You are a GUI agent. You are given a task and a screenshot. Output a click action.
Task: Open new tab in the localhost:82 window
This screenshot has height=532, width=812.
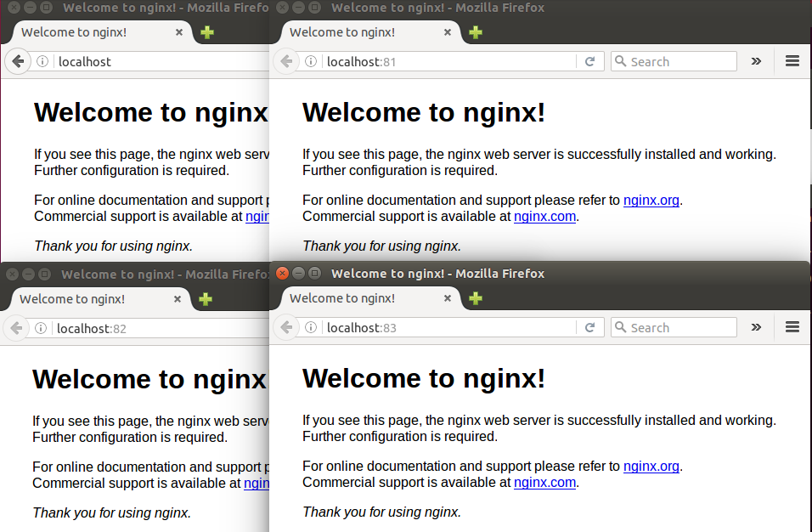click(x=206, y=299)
